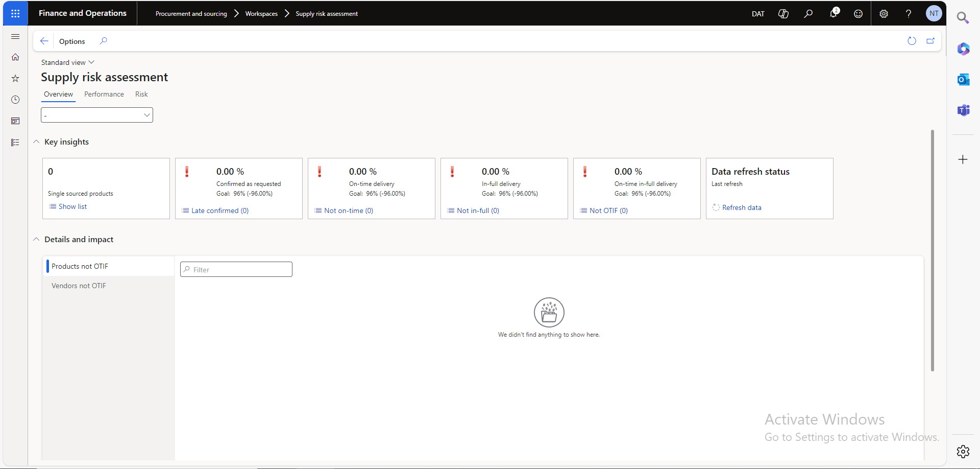Collapse the Details and impact section
This screenshot has height=469, width=980.
[37, 240]
